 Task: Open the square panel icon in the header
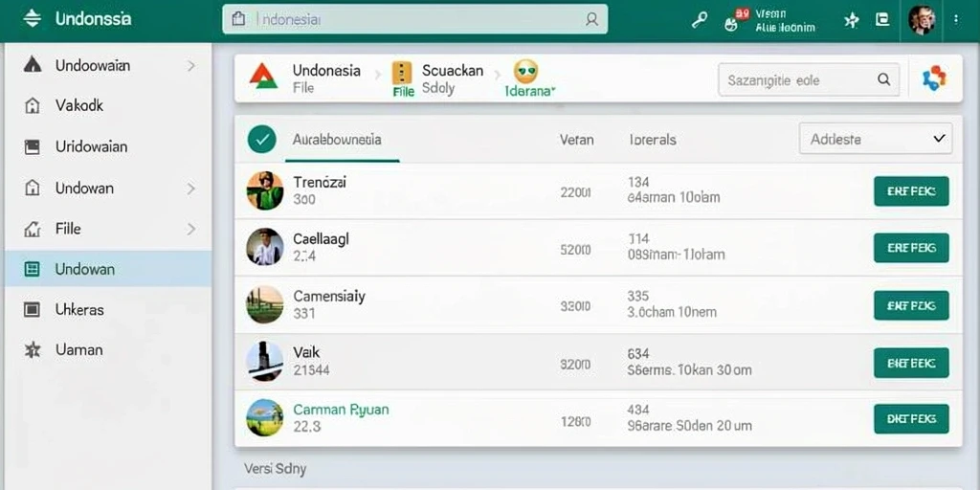tap(882, 19)
